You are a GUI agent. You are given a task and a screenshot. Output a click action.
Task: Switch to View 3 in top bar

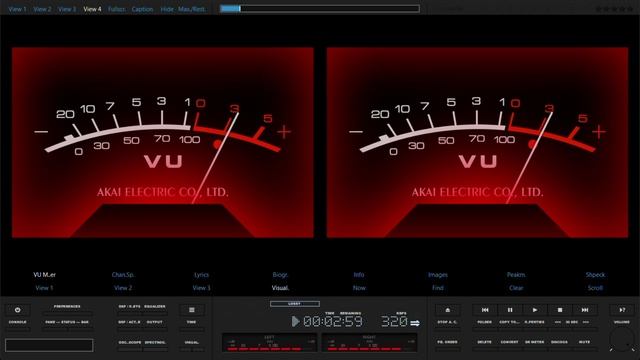(67, 9)
